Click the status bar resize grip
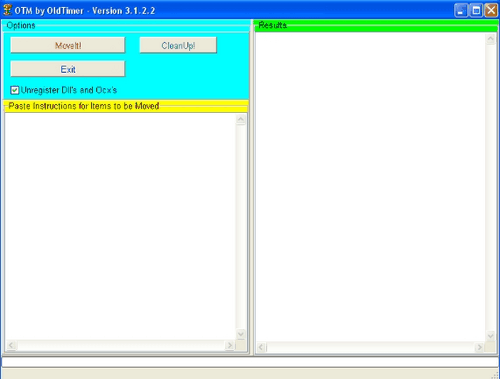The height and width of the screenshot is (379, 500). pyautogui.click(x=495, y=375)
